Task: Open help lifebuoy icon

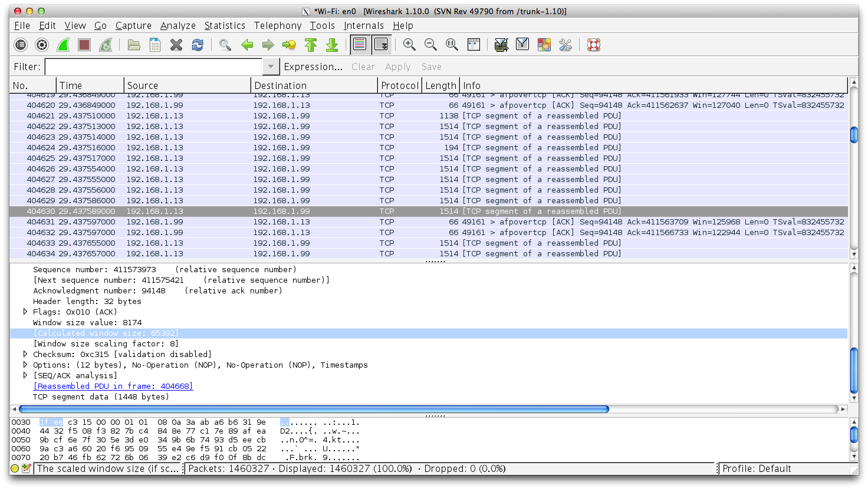Action: (593, 45)
